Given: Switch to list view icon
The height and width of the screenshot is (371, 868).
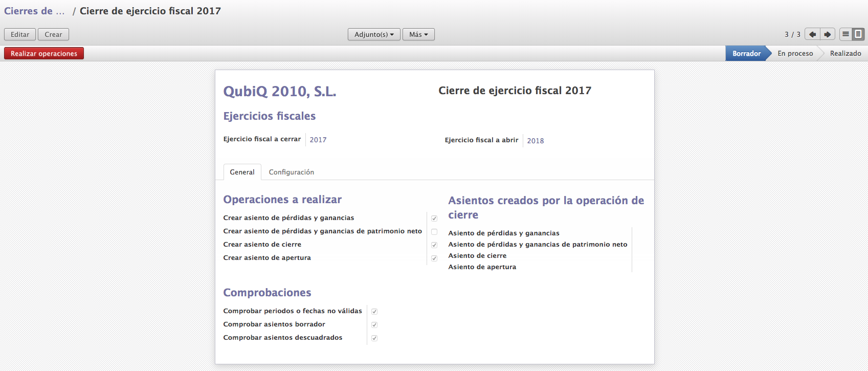Looking at the screenshot, I should (846, 34).
